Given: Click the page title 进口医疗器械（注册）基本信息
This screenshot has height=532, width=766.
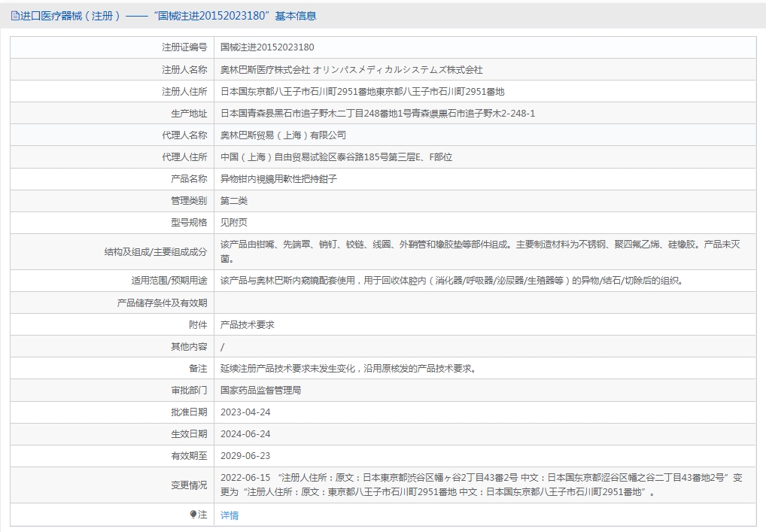Looking at the screenshot, I should pyautogui.click(x=168, y=16).
